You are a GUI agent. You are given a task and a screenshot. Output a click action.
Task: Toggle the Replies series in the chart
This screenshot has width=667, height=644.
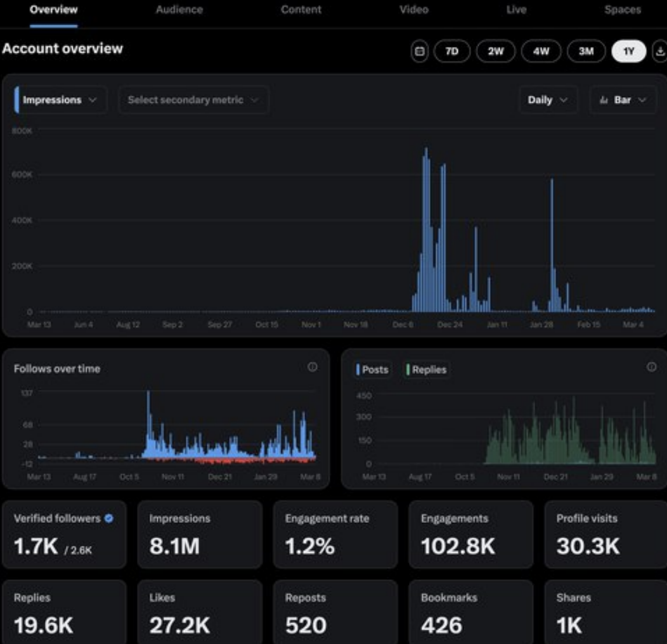[427, 370]
